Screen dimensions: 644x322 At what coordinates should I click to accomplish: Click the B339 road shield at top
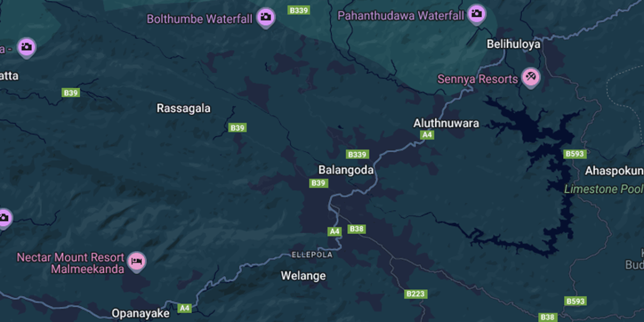click(299, 10)
